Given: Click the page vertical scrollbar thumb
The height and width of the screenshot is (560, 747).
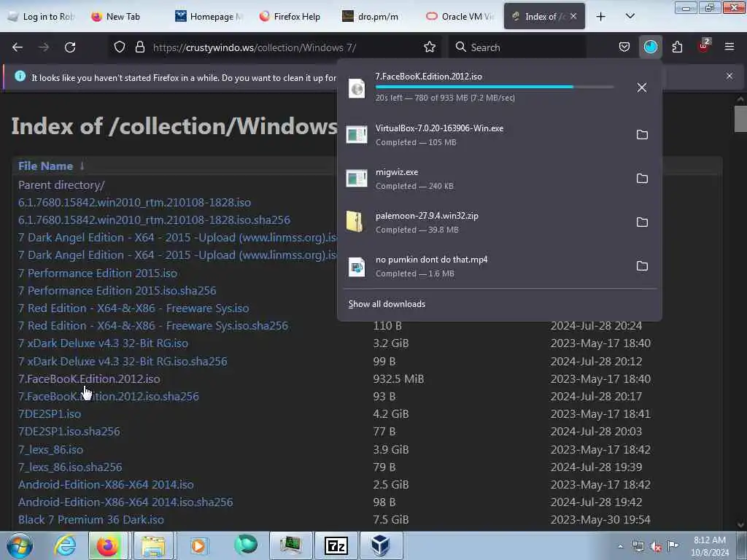Looking at the screenshot, I should pos(740,119).
